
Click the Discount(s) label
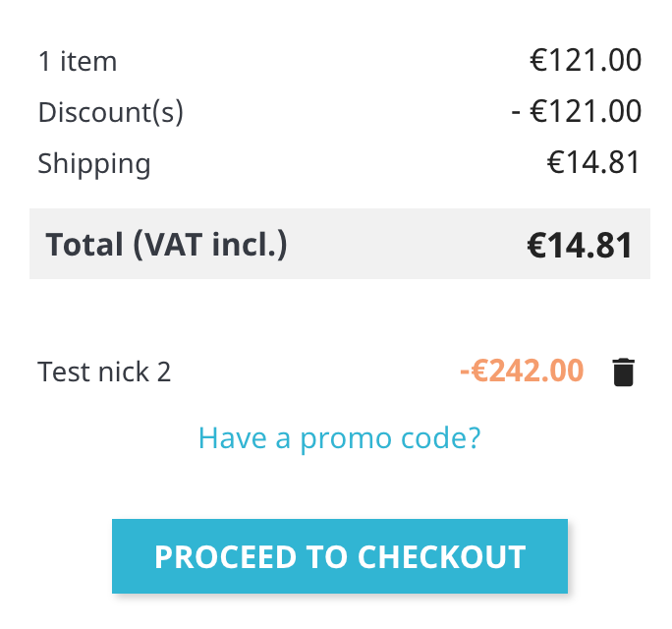coord(111,112)
